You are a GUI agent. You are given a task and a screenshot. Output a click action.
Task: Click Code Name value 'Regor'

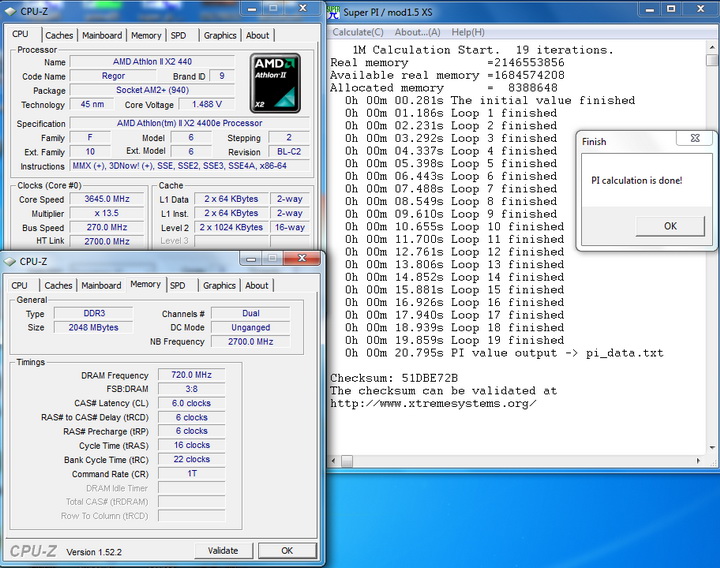(x=113, y=76)
